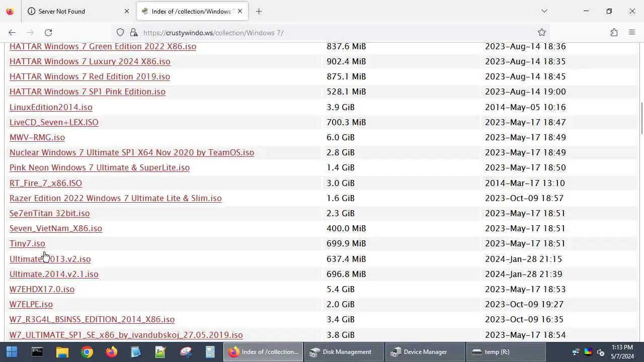The image size is (644, 362).
Task: Launch Command Prompt from the taskbar
Action: [37, 352]
